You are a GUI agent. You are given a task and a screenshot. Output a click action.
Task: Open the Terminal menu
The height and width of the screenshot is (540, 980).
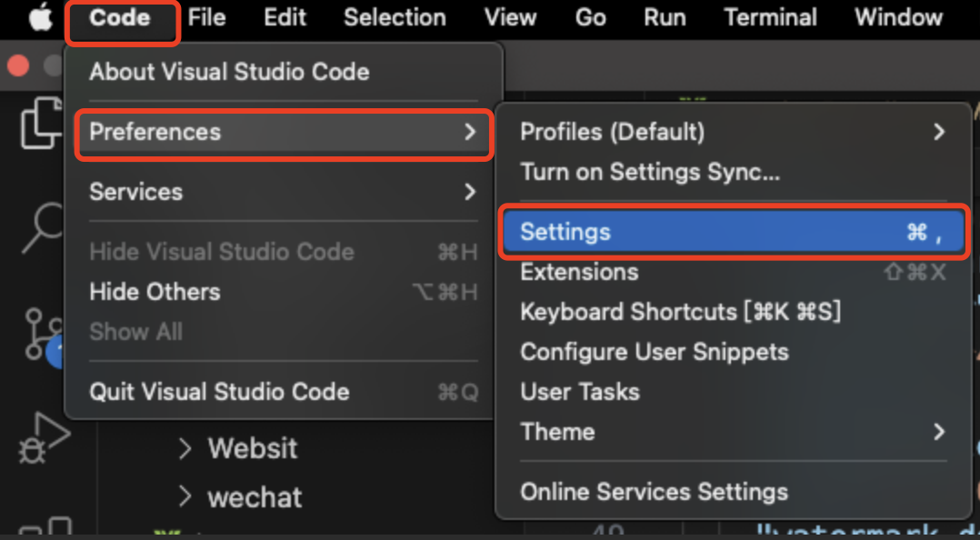[x=771, y=17]
